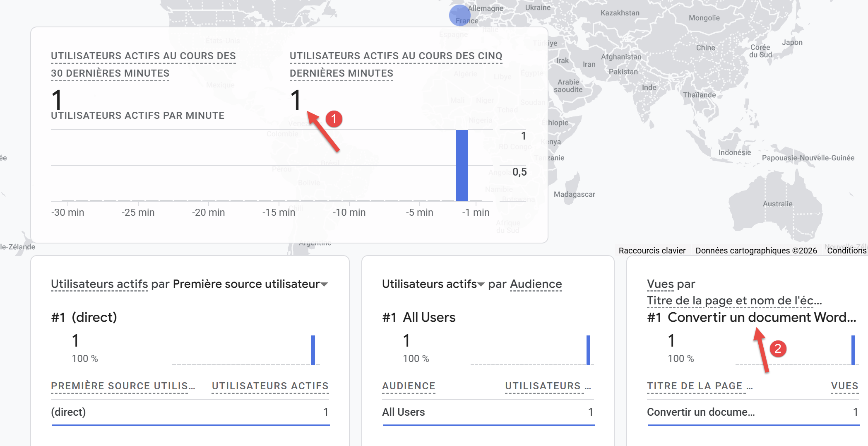The width and height of the screenshot is (868, 446).
Task: Click the tall blue bar in the per-minute chart
Action: coord(462,166)
